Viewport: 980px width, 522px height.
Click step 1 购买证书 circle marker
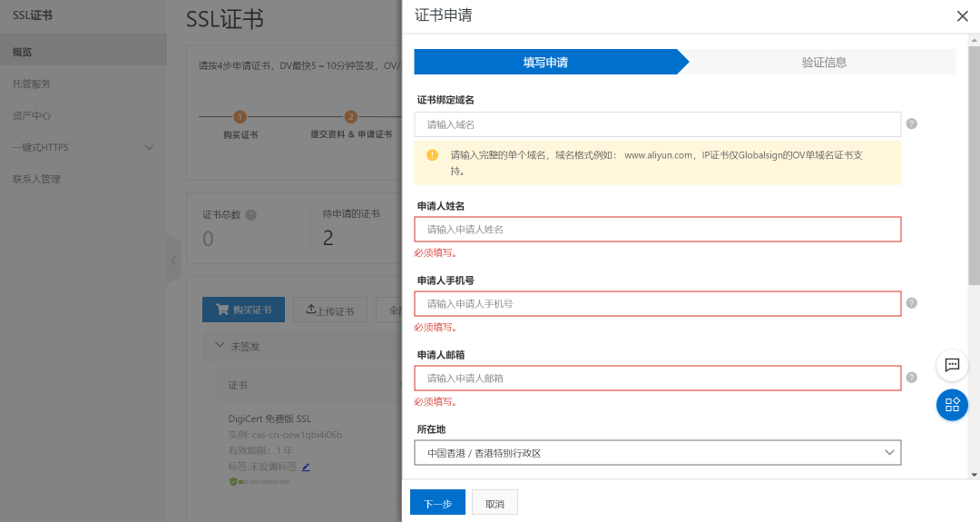pyautogui.click(x=240, y=117)
